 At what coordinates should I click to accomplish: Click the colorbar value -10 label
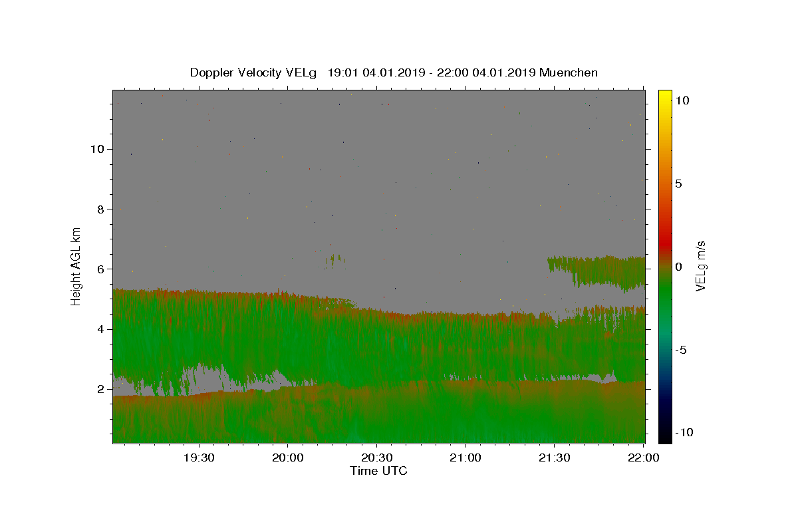click(684, 433)
